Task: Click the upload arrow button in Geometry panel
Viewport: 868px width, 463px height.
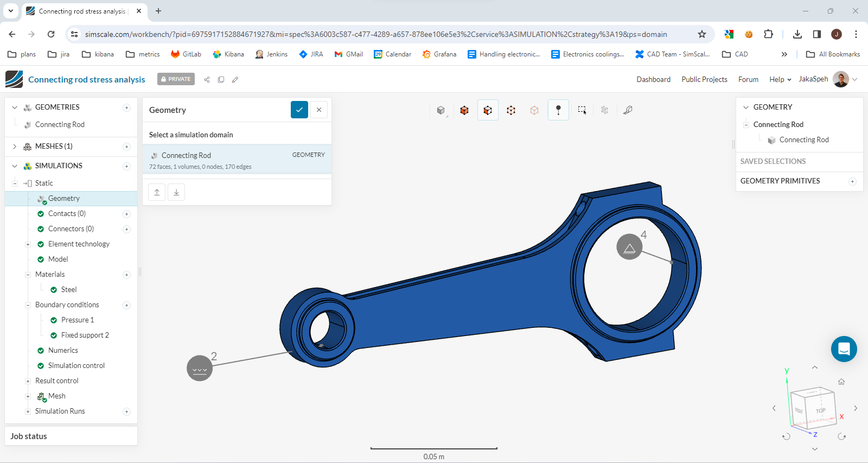Action: 157,192
